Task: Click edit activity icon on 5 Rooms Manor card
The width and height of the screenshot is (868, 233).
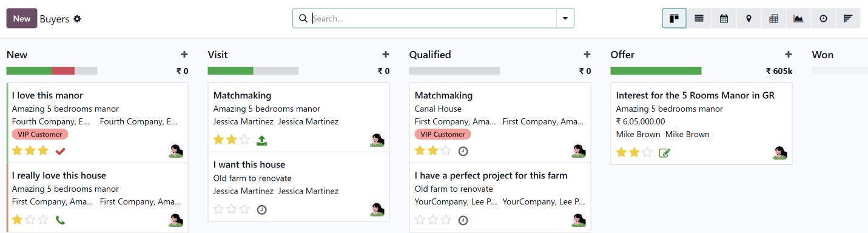Action: pyautogui.click(x=665, y=153)
